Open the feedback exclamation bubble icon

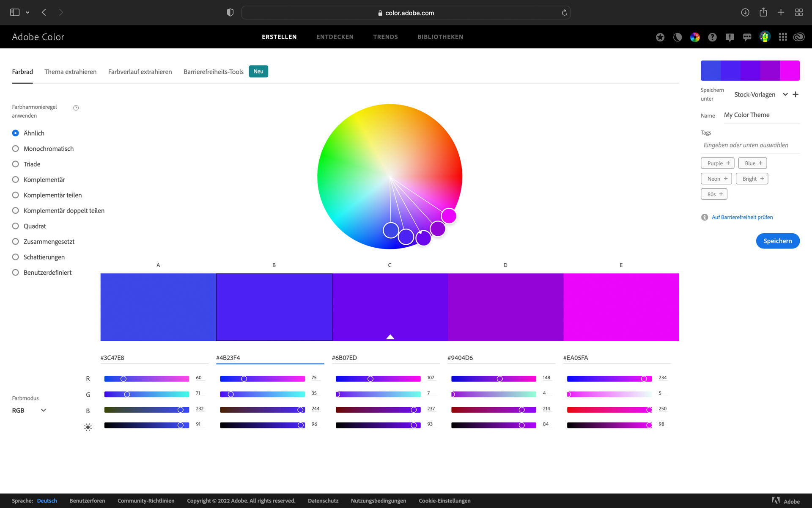tap(730, 37)
